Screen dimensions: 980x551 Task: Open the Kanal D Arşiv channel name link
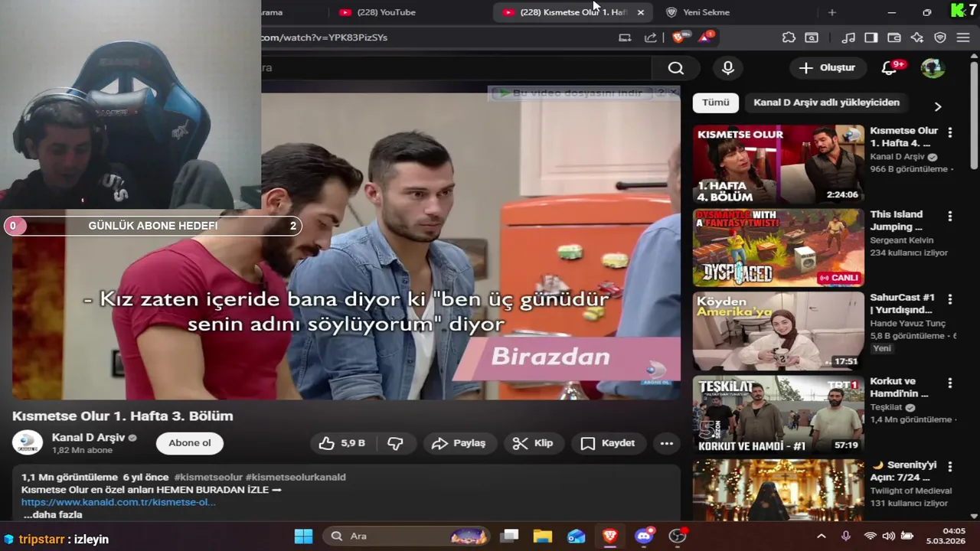(x=88, y=438)
